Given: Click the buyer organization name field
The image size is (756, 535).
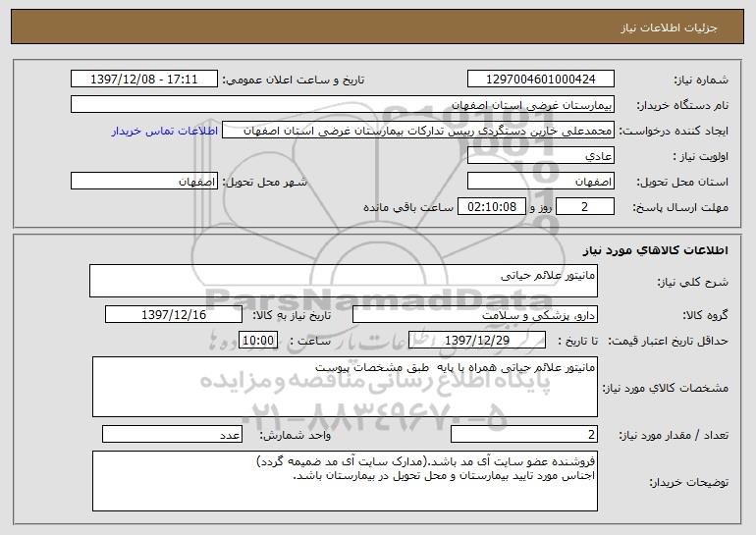Looking at the screenshot, I should tap(343, 104).
